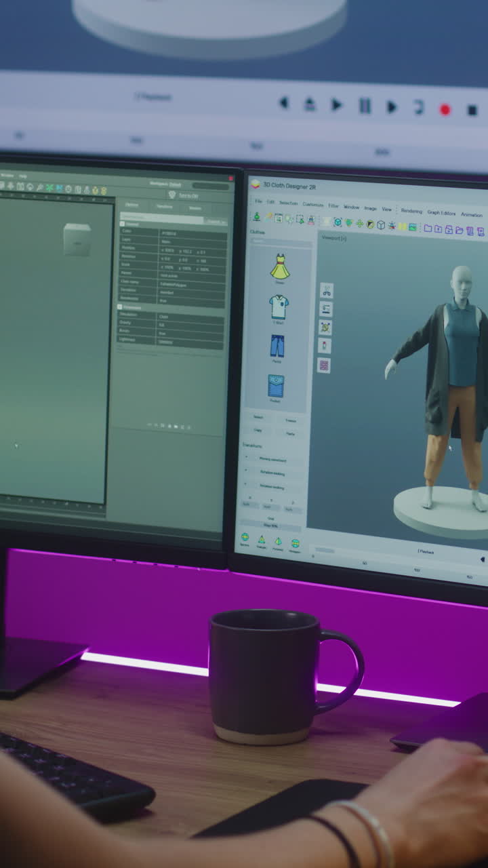
Task: Open the Animation menu
Action: coord(471,215)
